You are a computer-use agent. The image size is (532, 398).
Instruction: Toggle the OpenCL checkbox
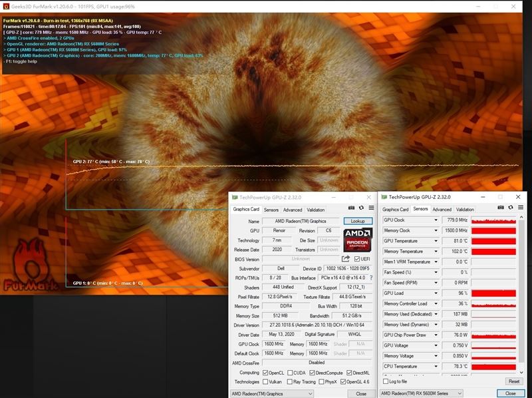[x=265, y=373]
